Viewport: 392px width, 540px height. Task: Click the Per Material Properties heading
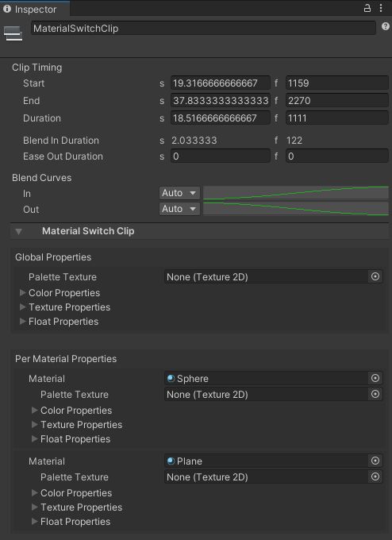[66, 359]
